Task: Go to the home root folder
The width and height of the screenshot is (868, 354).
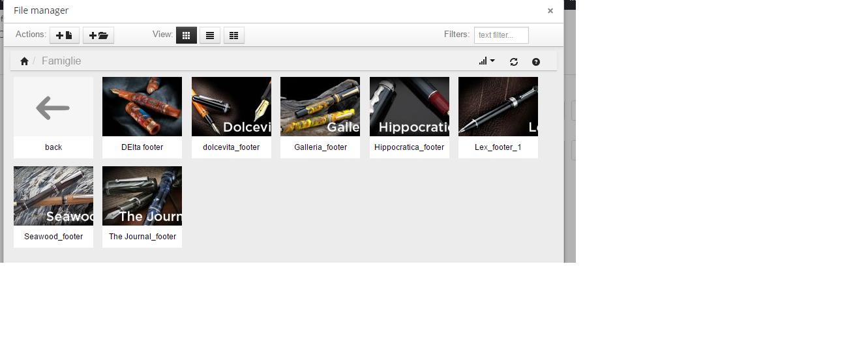Action: coord(24,61)
